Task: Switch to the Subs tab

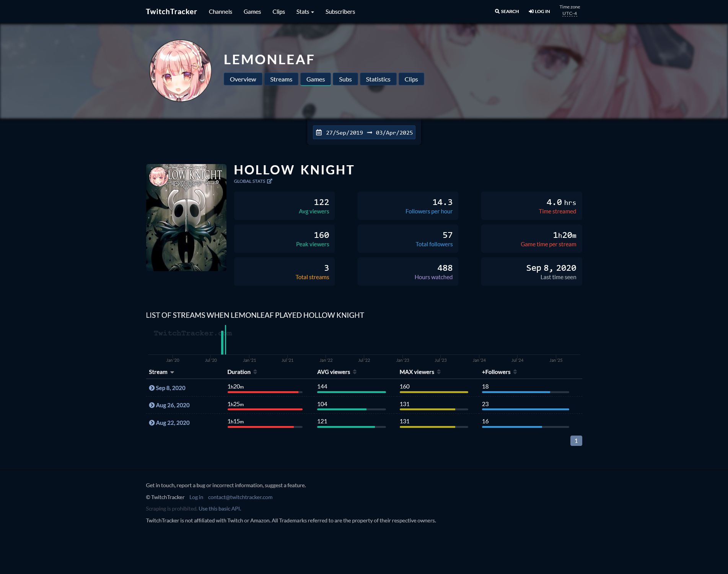Action: point(345,79)
